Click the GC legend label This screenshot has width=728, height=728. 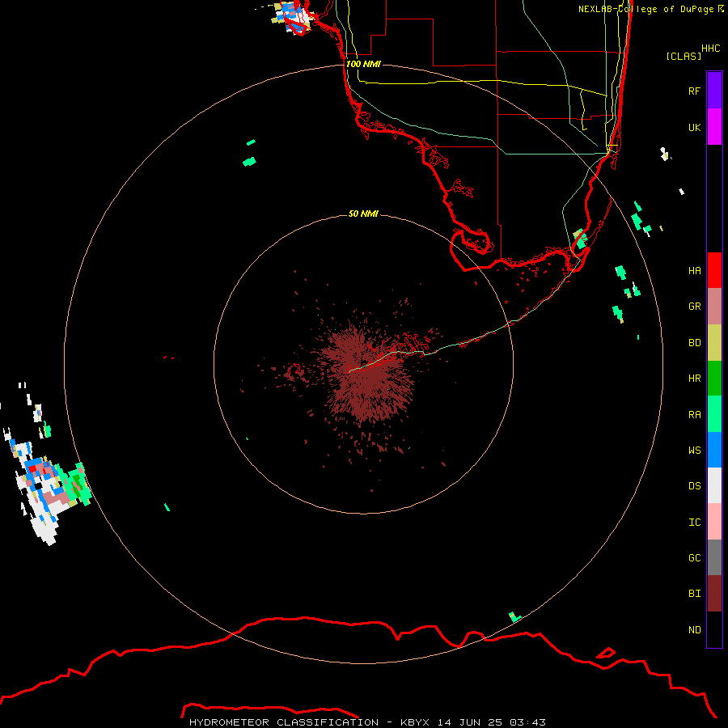[694, 558]
